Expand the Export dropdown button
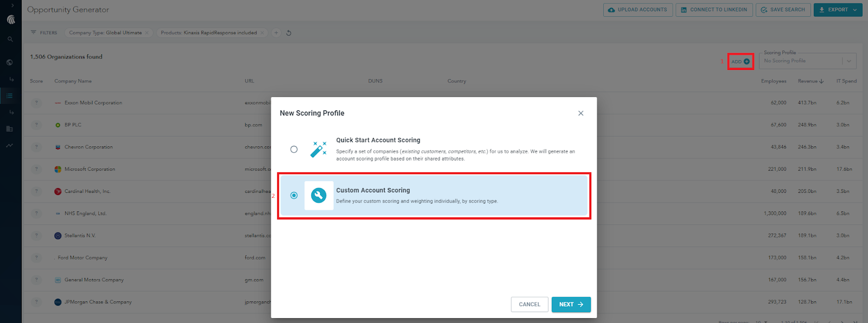This screenshot has width=868, height=323. (855, 10)
